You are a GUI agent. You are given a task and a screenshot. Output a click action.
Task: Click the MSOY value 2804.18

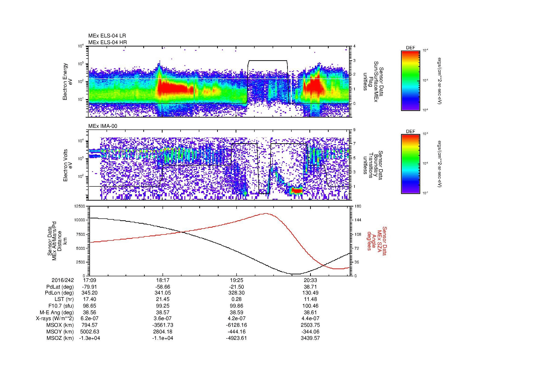click(x=163, y=332)
